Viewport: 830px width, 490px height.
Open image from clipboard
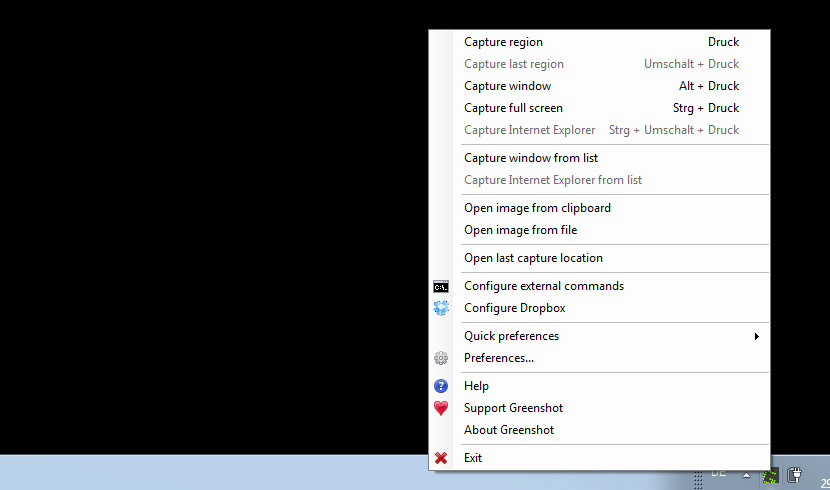[x=599, y=208]
